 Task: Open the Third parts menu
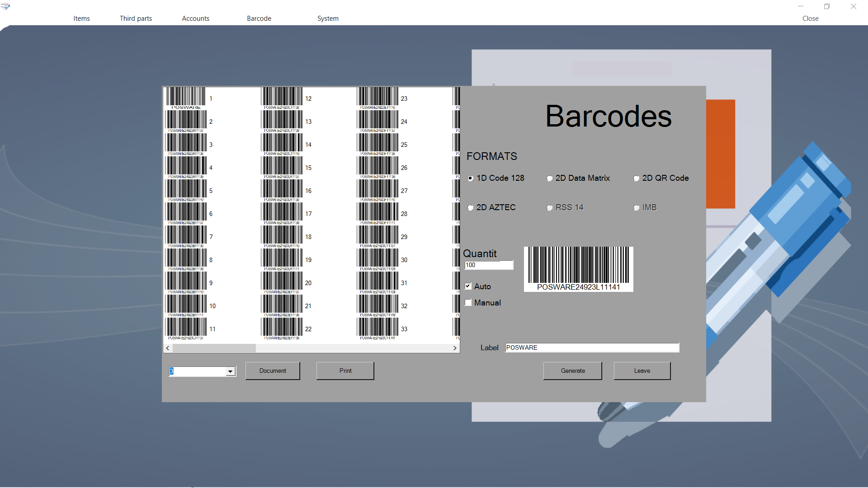pyautogui.click(x=136, y=19)
